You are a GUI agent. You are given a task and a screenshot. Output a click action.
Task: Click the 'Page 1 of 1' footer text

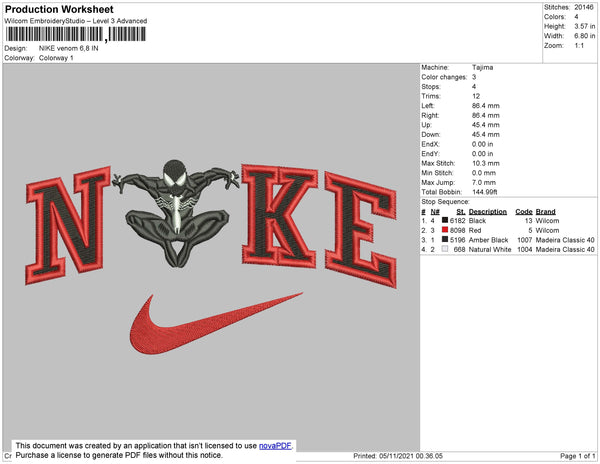point(577,456)
